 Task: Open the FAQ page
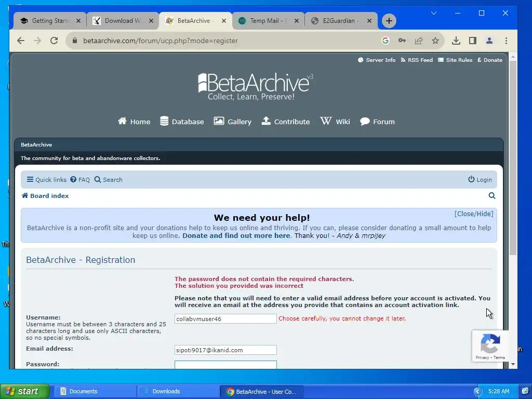pyautogui.click(x=80, y=180)
